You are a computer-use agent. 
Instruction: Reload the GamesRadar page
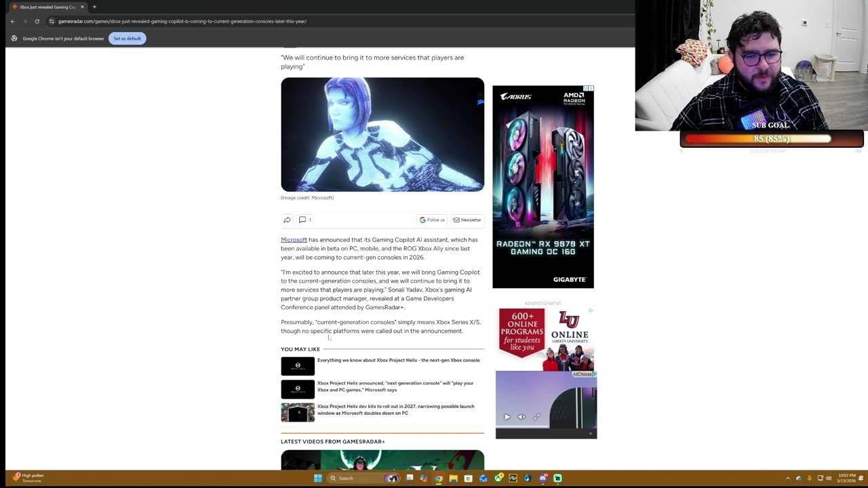(37, 21)
